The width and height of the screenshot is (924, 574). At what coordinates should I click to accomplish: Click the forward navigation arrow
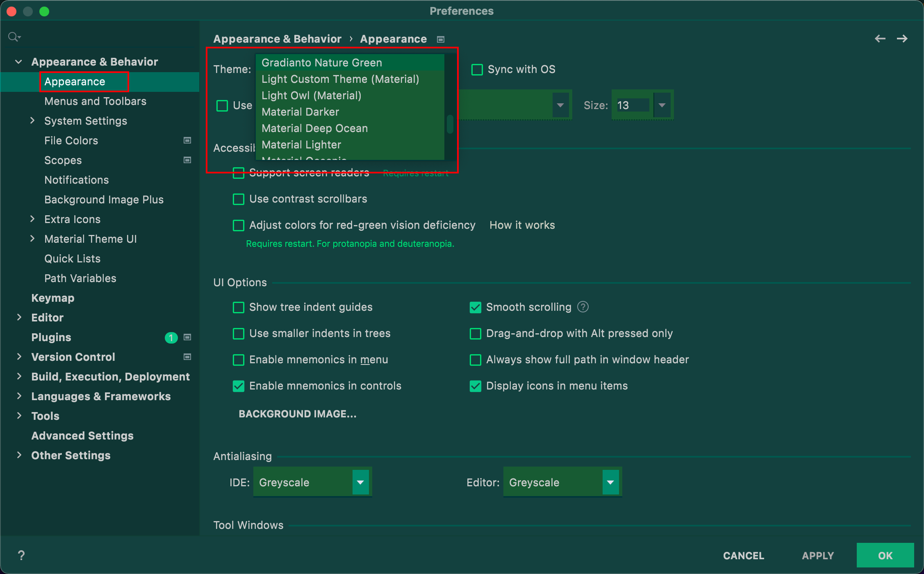902,39
